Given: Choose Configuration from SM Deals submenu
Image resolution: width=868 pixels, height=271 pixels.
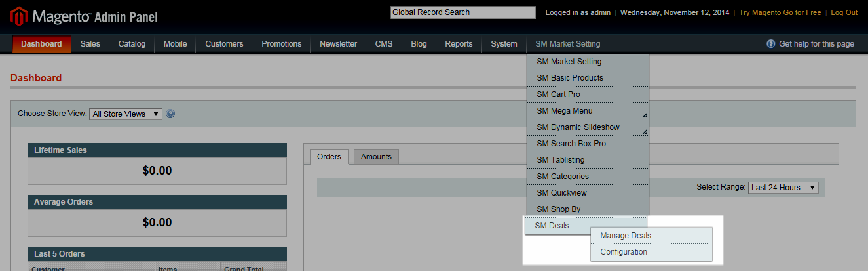Looking at the screenshot, I should coord(651,252).
